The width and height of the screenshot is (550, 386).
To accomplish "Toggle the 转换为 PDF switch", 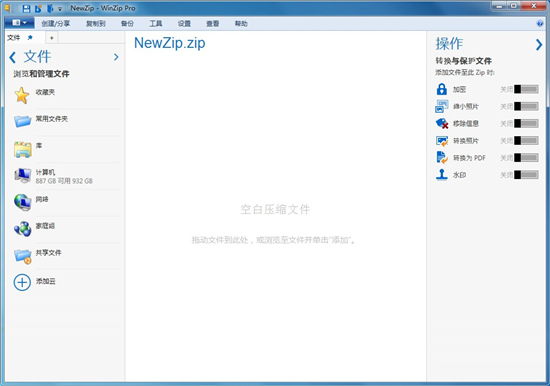I will [526, 158].
